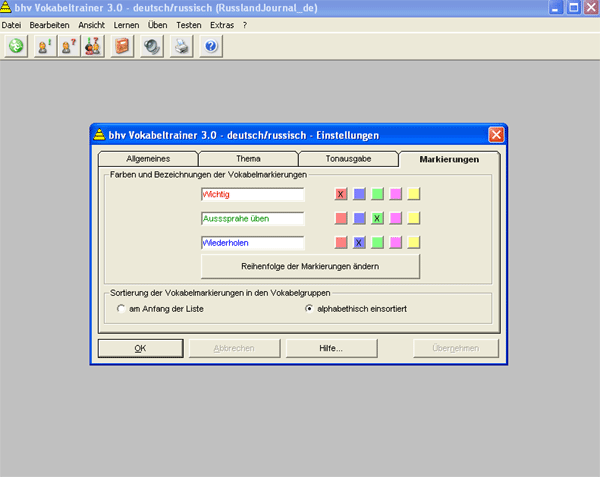Select the Markierungen tab
This screenshot has width=600, height=477.
point(449,159)
